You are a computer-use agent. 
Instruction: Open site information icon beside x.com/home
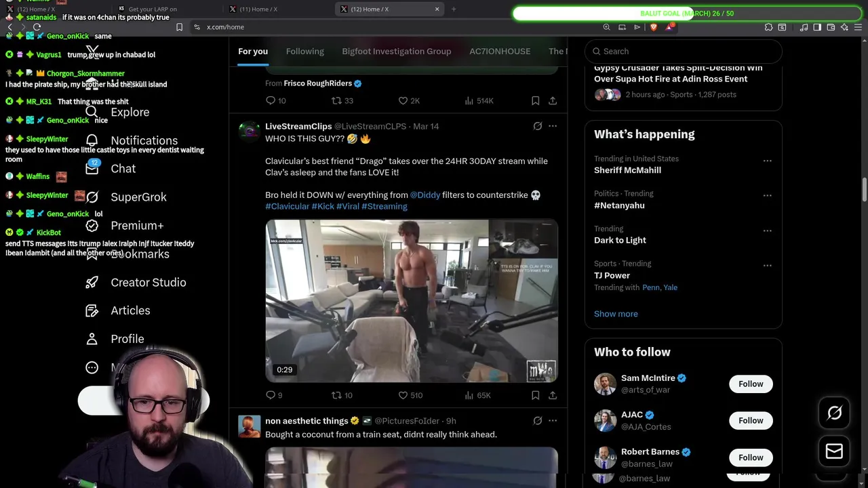pyautogui.click(x=197, y=27)
